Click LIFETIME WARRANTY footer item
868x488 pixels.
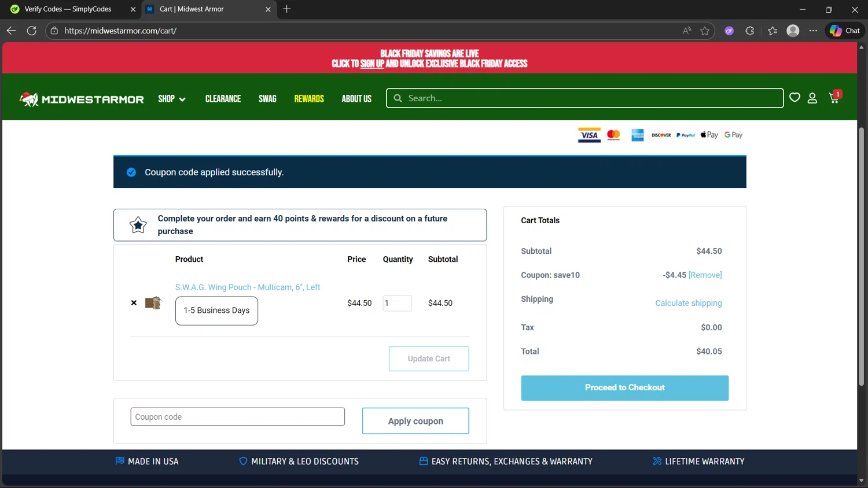tap(698, 461)
